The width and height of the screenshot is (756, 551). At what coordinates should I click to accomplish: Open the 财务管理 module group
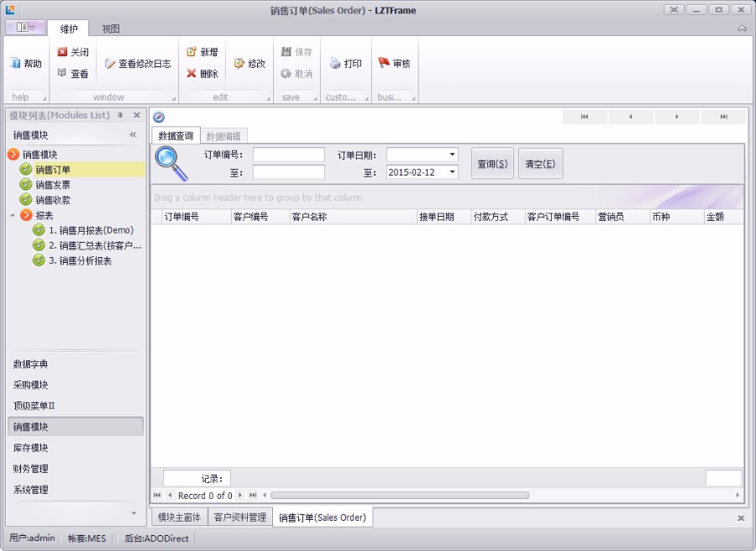point(76,469)
